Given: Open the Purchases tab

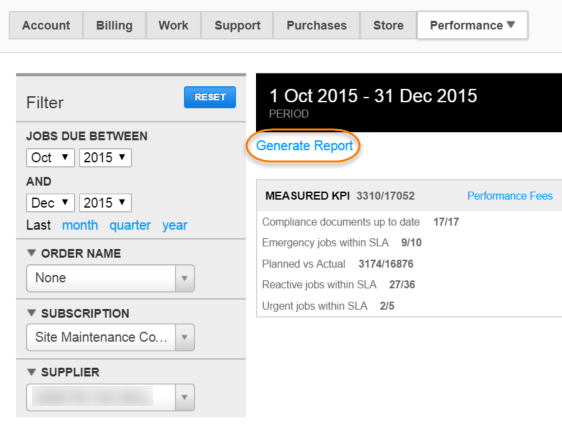Looking at the screenshot, I should pos(316,25).
